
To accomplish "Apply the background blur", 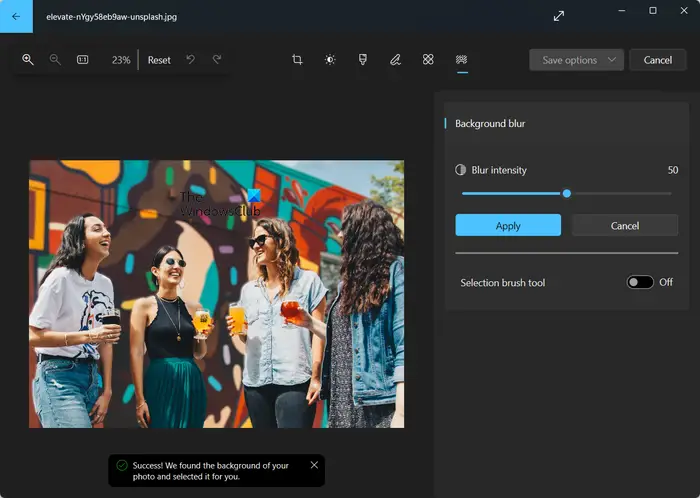I will (508, 225).
